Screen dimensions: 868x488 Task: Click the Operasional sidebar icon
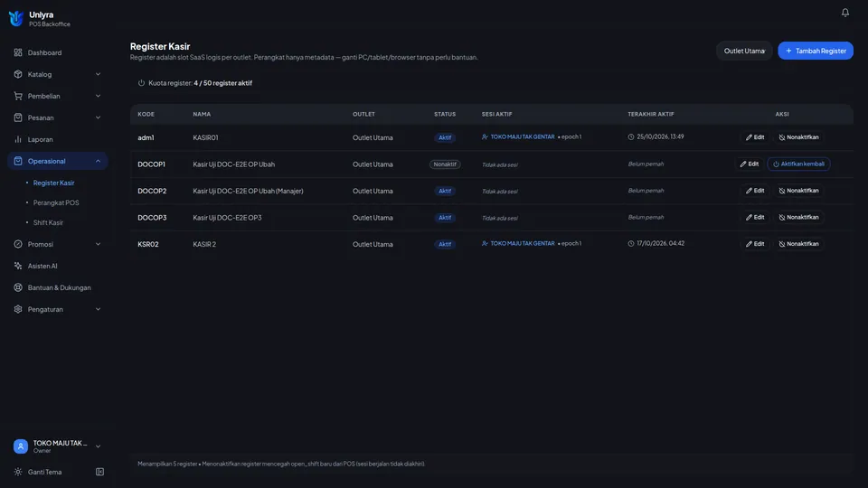tap(18, 161)
